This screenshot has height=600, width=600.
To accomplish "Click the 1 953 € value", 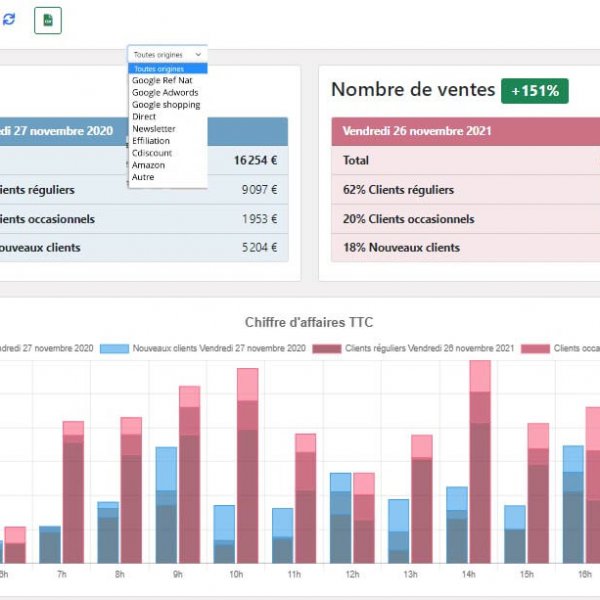I will [259, 219].
